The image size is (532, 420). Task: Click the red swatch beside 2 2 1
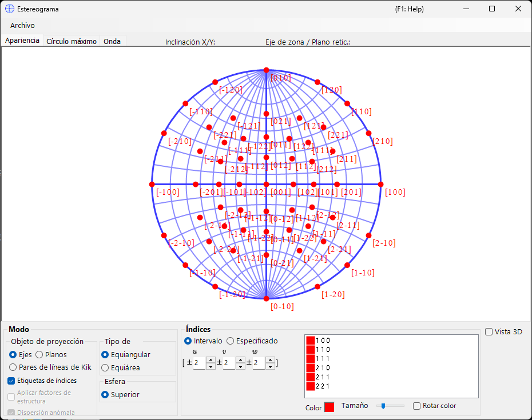click(x=311, y=386)
